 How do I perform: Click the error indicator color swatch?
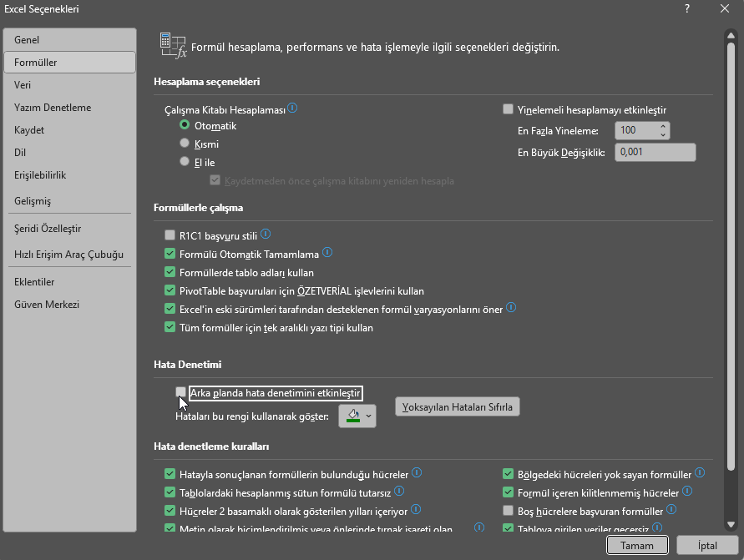click(x=354, y=416)
